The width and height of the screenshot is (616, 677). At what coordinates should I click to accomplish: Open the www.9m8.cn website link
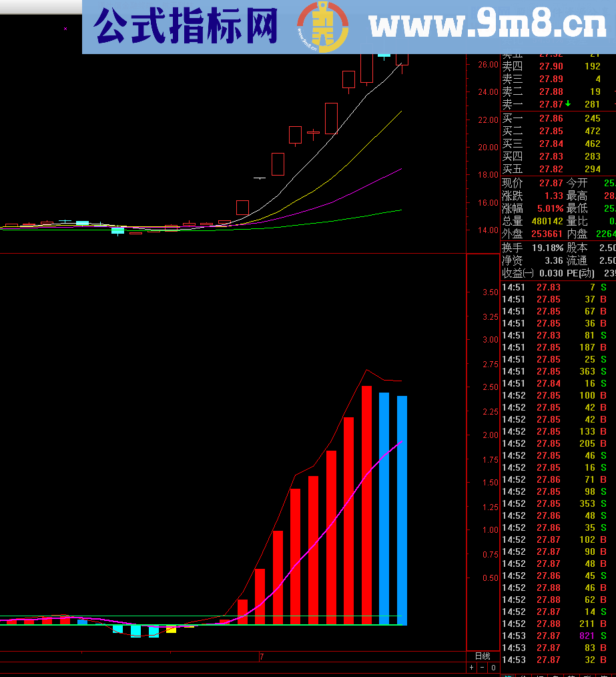click(487, 27)
